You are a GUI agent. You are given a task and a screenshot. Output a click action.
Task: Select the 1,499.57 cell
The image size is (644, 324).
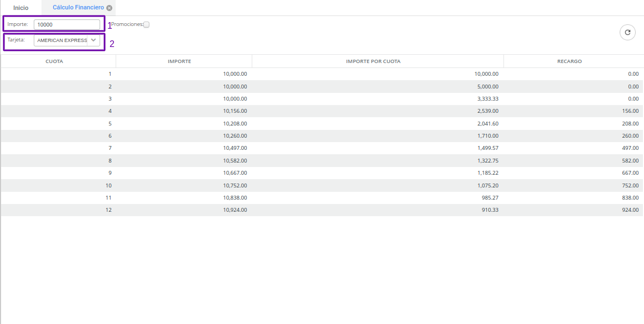click(x=378, y=148)
